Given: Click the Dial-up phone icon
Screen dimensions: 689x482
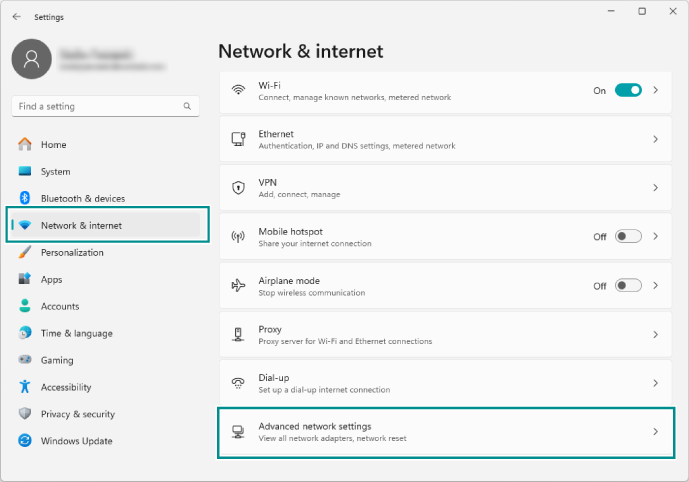Looking at the screenshot, I should [x=238, y=383].
